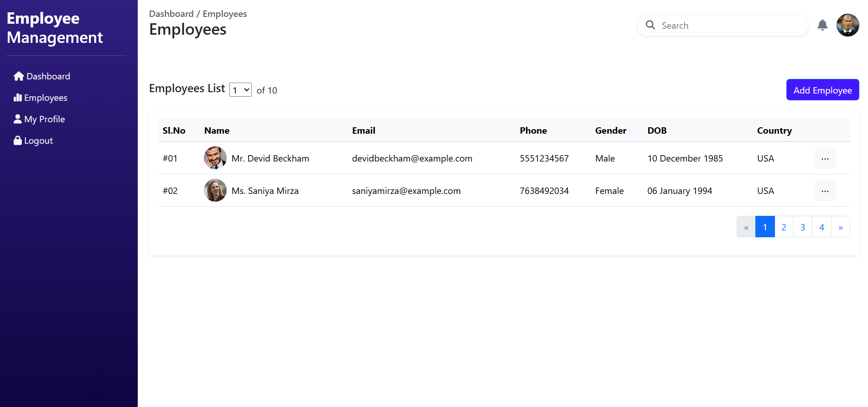Click the Logout lock icon
The height and width of the screenshot is (407, 868).
point(18,141)
